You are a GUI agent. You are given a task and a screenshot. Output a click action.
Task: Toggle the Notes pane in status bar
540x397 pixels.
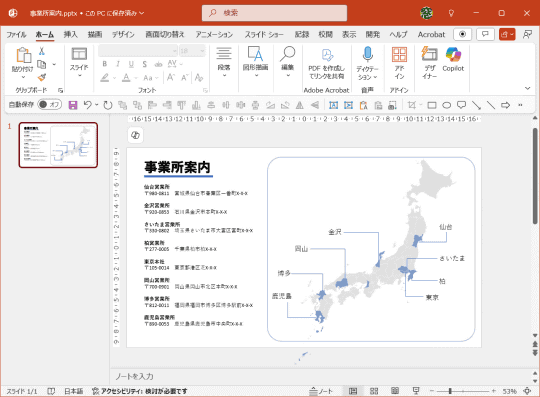point(321,391)
